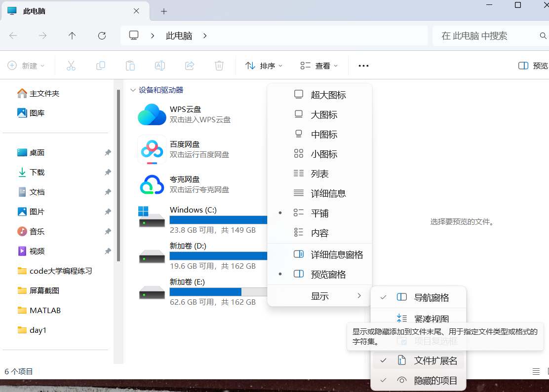The width and height of the screenshot is (549, 392).
Task: Open 主文件夹 in the sidebar
Action: (x=39, y=93)
